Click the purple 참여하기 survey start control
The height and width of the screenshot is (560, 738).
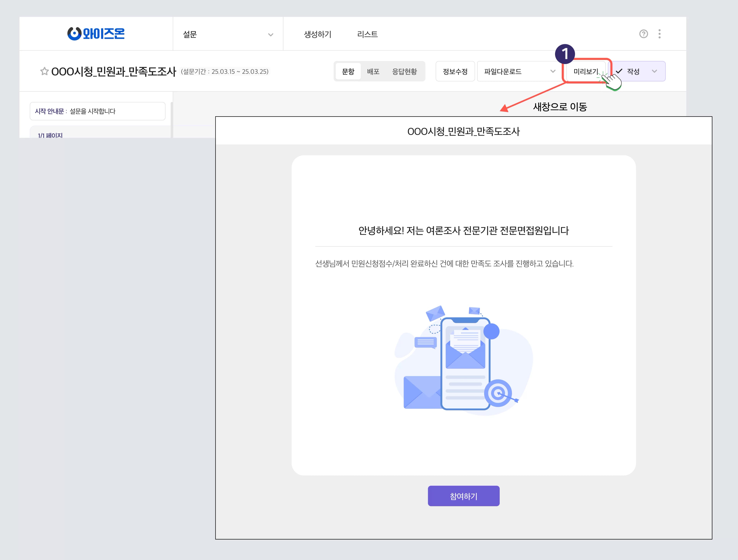[463, 496]
